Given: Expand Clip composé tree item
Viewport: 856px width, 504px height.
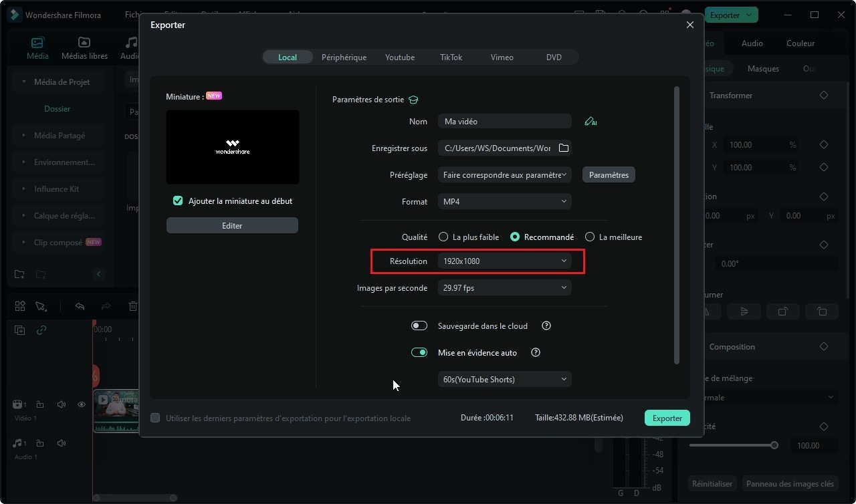Looking at the screenshot, I should coord(24,243).
